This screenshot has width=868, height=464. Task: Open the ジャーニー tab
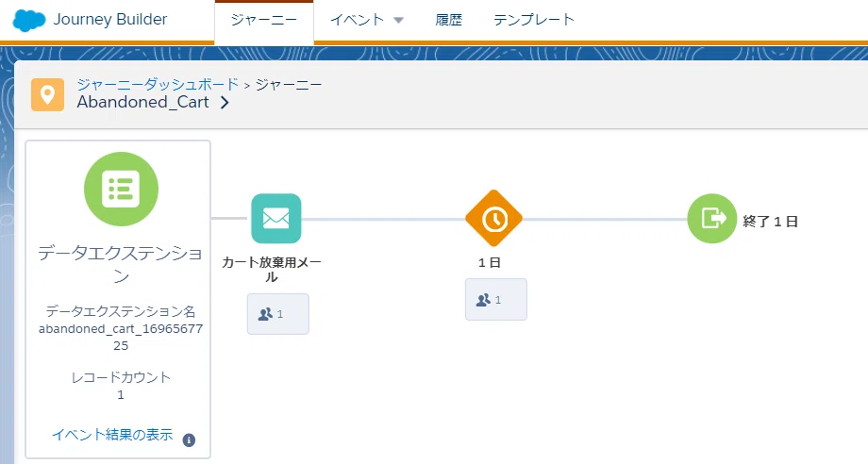[264, 21]
